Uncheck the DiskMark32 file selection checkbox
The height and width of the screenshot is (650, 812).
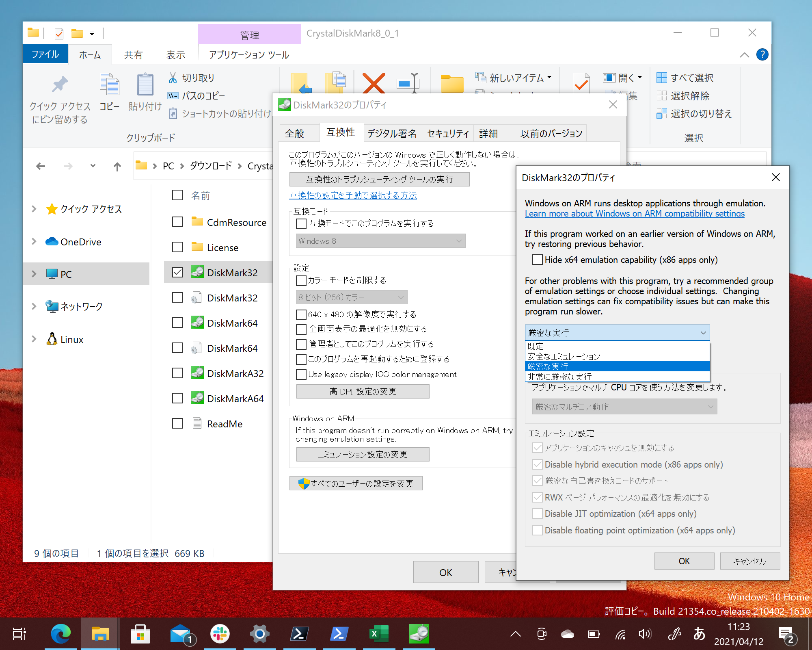[x=177, y=272]
